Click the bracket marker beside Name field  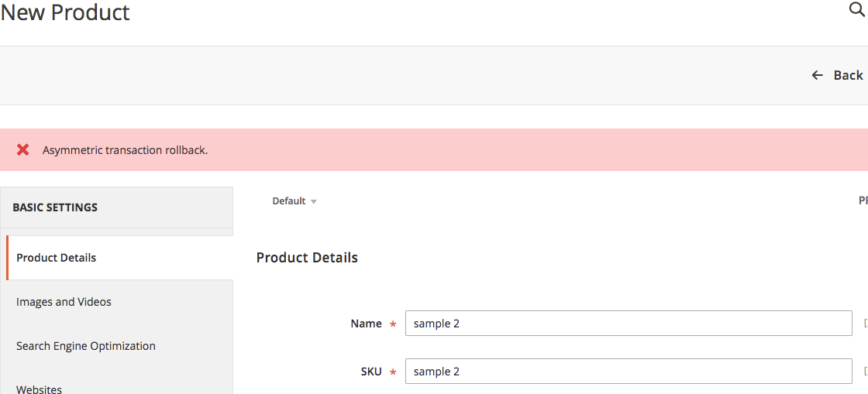(865, 324)
